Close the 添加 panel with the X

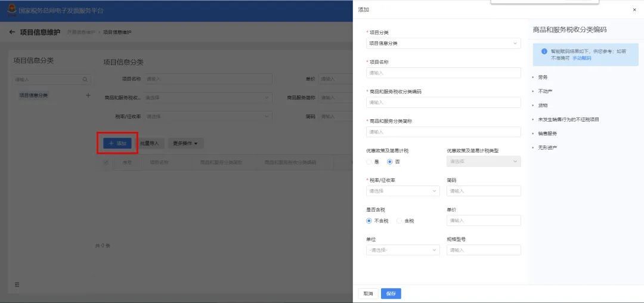pos(634,10)
